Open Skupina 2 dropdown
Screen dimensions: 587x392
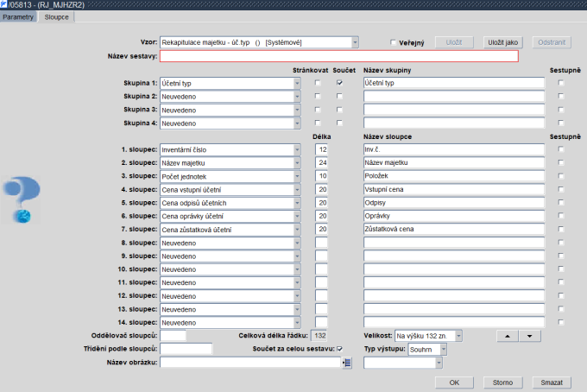(297, 97)
